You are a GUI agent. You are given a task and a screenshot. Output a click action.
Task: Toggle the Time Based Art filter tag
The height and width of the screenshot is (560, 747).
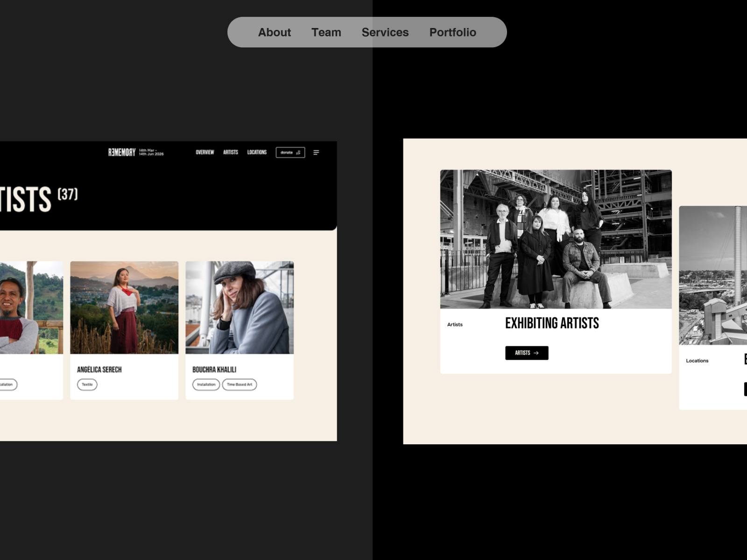coord(240,385)
